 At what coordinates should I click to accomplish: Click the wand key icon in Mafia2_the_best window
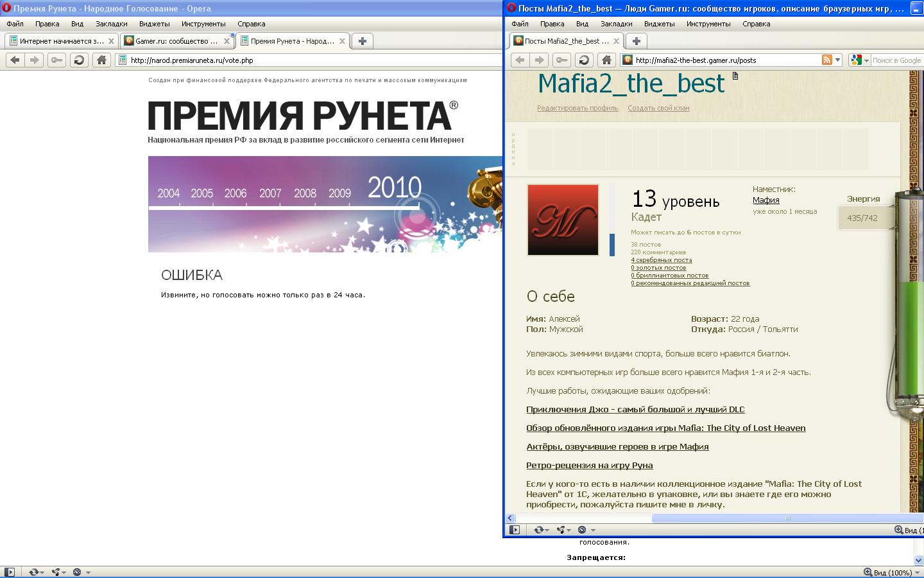click(x=561, y=60)
